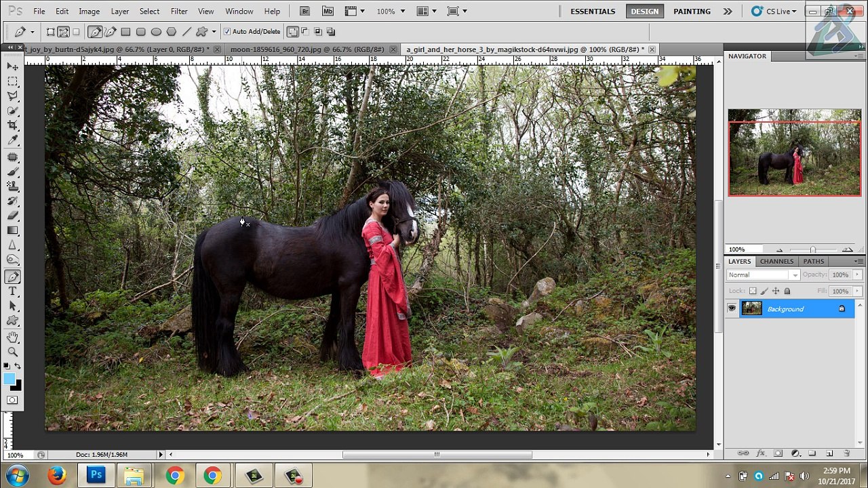868x488 pixels.
Task: Select the Gradient tool
Action: (12, 230)
